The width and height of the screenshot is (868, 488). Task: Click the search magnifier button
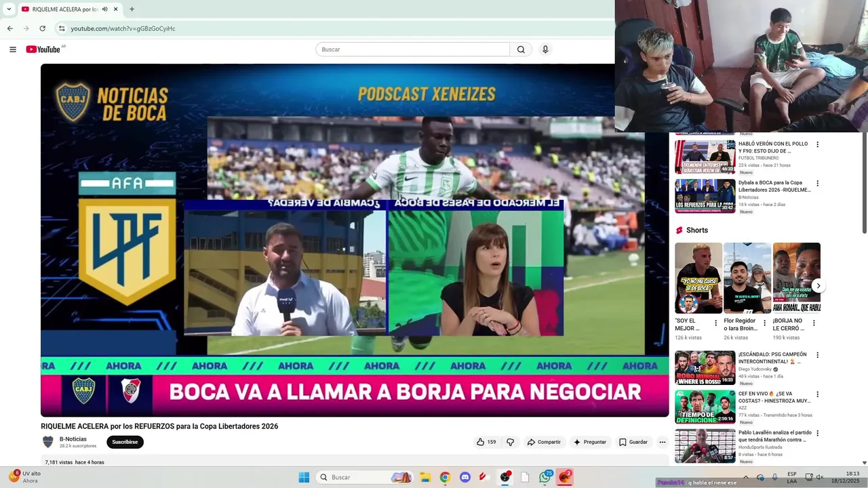(x=521, y=49)
